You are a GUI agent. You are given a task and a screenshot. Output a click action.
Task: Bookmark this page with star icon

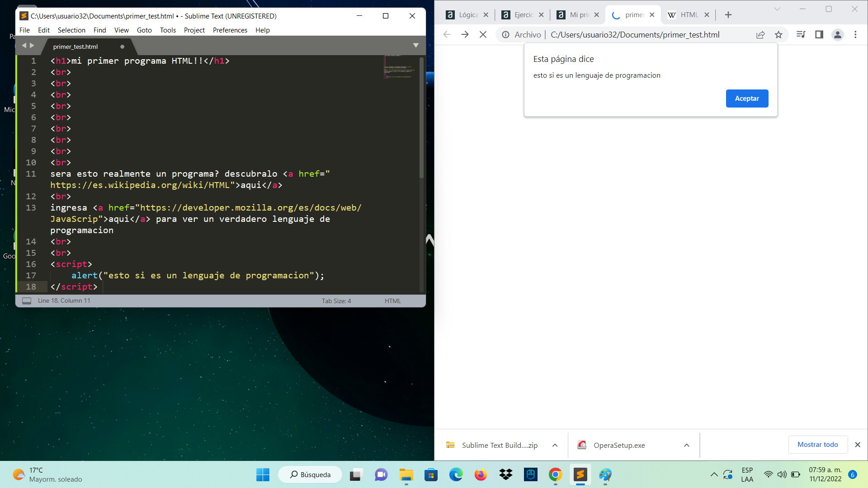778,35
